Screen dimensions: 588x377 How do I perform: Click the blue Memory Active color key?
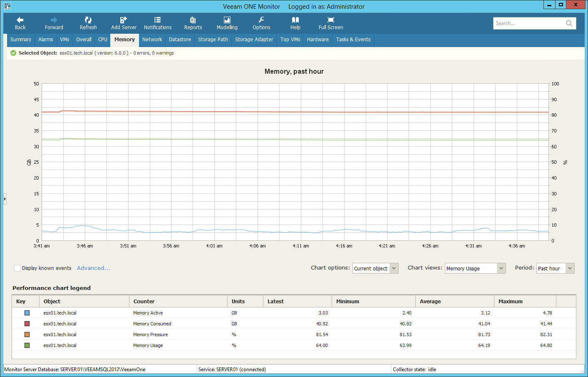coord(27,313)
